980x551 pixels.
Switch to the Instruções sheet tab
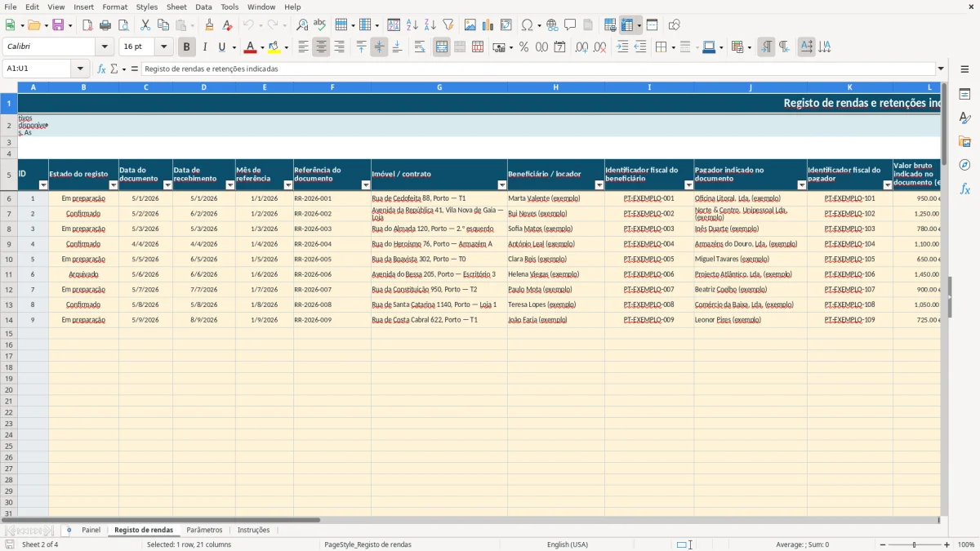(253, 530)
